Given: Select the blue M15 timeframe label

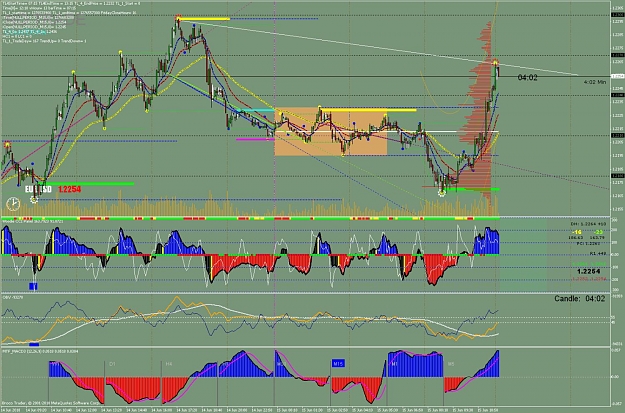Looking at the screenshot, I should click(338, 364).
